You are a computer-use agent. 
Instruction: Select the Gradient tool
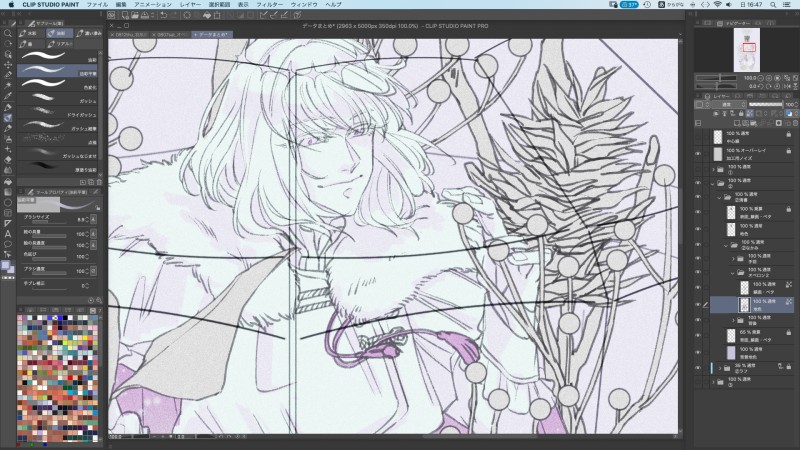point(8,192)
